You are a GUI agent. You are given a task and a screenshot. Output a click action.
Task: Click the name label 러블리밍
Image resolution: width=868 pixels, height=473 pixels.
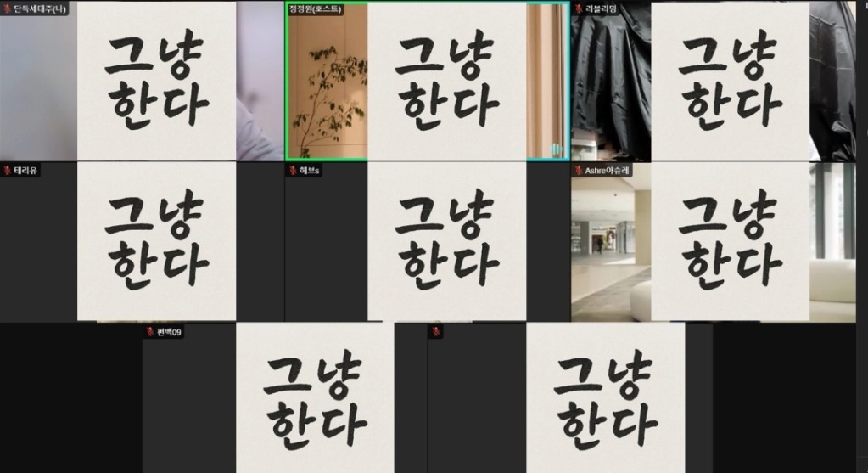point(602,8)
